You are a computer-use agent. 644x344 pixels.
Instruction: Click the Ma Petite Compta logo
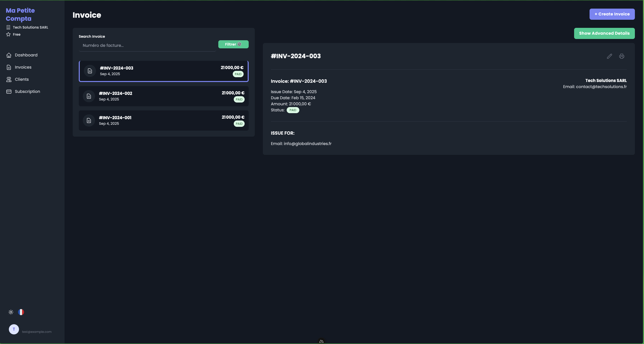pyautogui.click(x=20, y=14)
